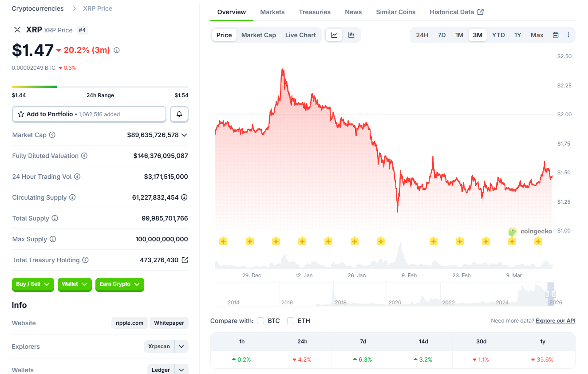
Task: Switch to candlestick chart view
Action: tap(351, 35)
